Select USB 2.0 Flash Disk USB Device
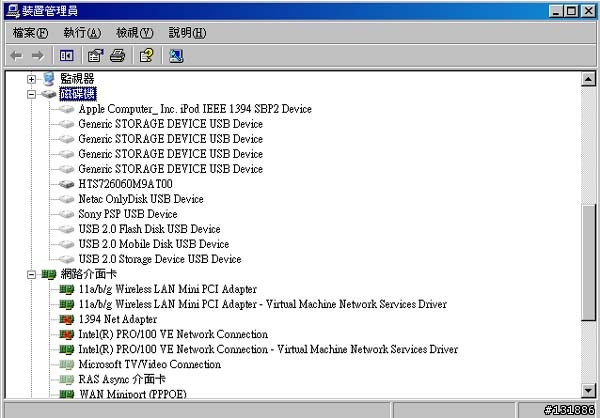Screen dimensions: 600x418 (x=149, y=229)
